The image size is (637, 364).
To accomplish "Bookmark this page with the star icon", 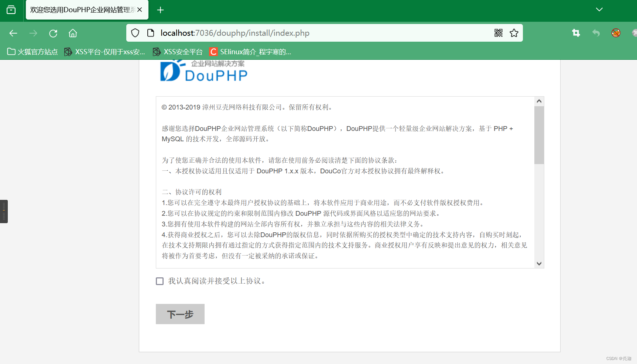I will 514,33.
